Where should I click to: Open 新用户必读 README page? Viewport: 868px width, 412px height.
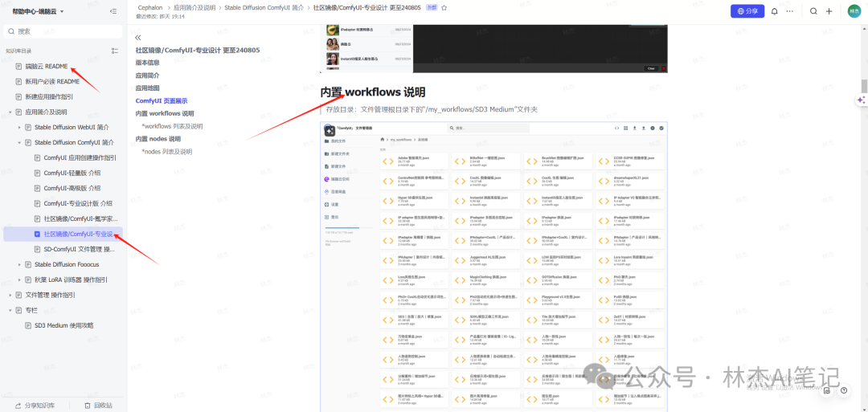pyautogui.click(x=52, y=81)
